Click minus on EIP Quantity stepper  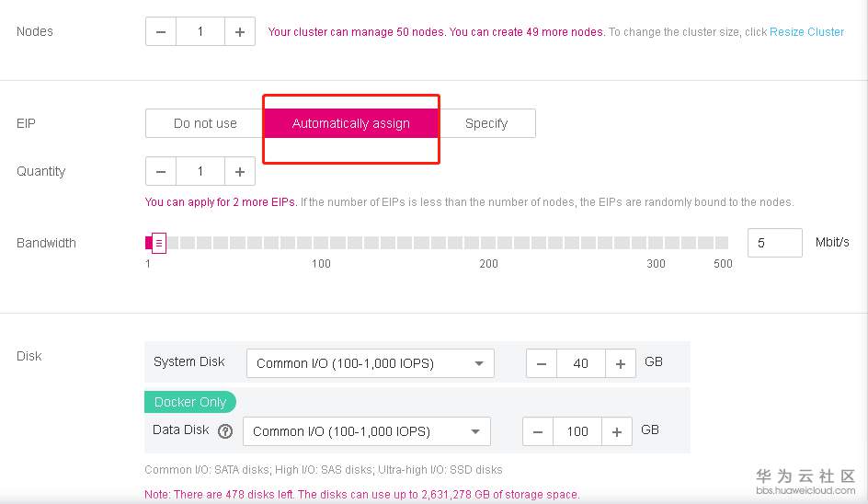point(161,171)
